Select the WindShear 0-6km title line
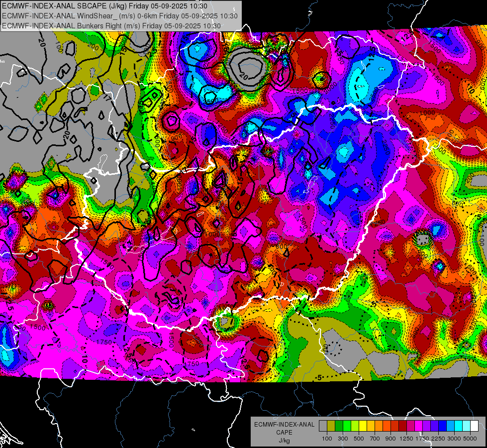 click(120, 16)
